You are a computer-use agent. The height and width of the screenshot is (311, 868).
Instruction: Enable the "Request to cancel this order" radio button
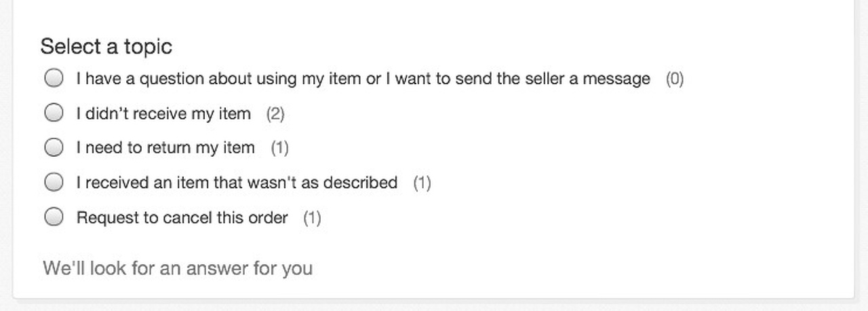[x=54, y=217]
